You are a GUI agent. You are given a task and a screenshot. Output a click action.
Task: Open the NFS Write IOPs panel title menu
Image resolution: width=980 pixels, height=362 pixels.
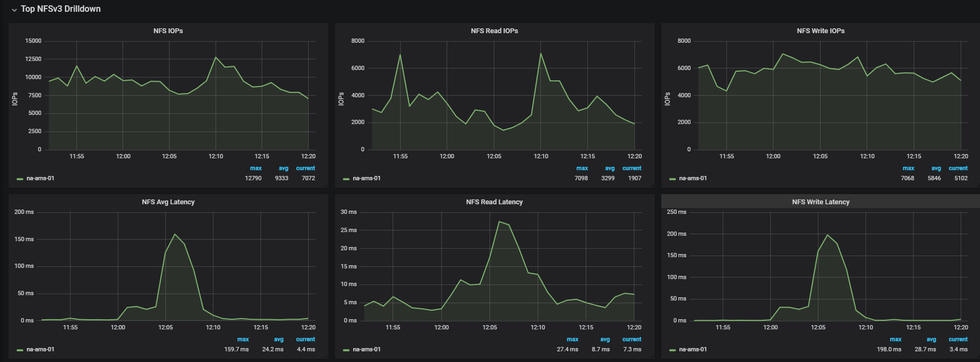coord(821,31)
